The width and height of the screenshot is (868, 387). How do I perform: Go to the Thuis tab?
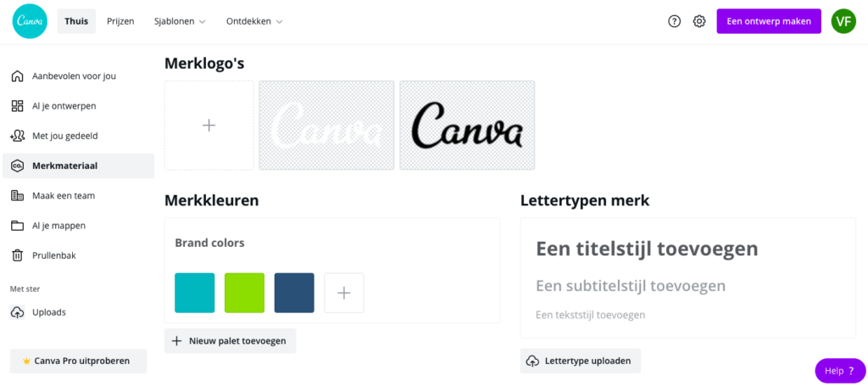[76, 21]
